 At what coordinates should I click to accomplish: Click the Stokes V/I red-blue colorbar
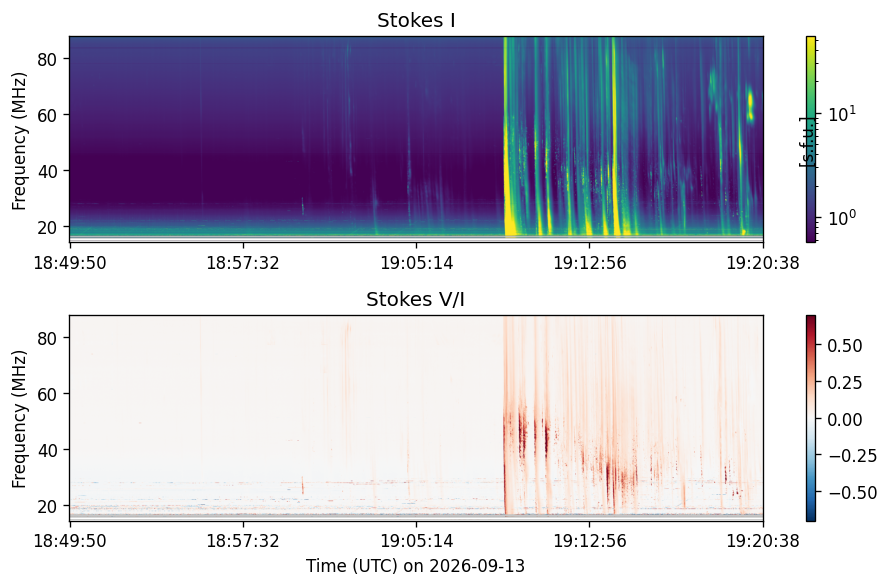click(x=811, y=418)
